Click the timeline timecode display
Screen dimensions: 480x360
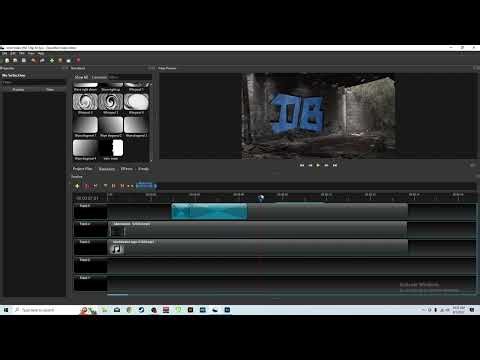(87, 198)
